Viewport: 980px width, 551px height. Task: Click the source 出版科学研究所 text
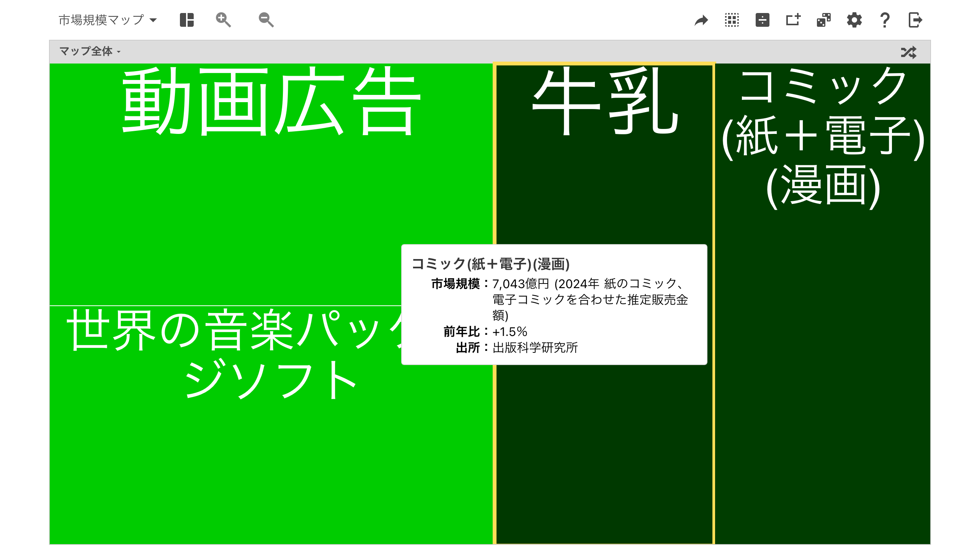[535, 347]
